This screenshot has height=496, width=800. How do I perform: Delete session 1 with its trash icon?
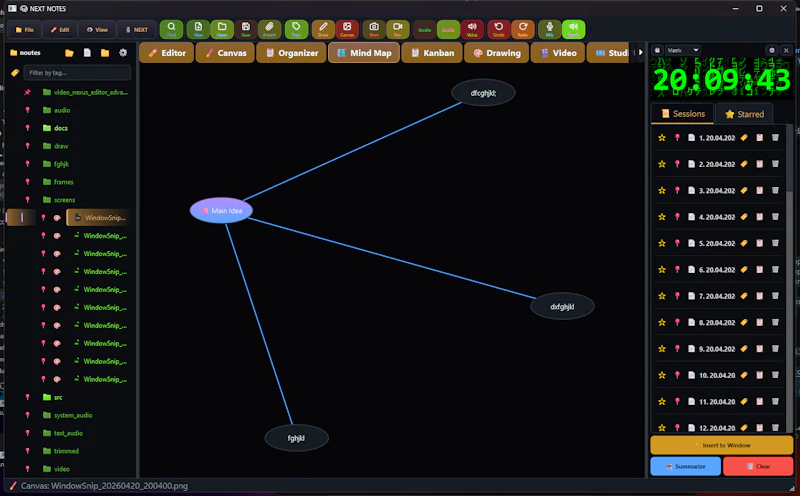(x=775, y=138)
